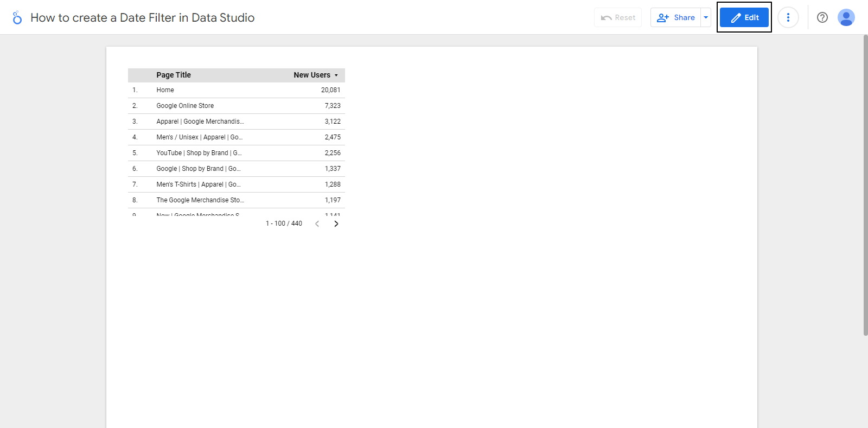Click the Looker Studio logo icon
This screenshot has width=868, height=428.
(17, 17)
